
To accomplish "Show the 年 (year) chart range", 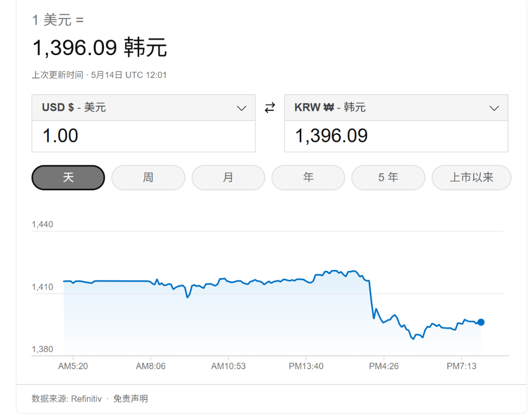I will pos(308,177).
